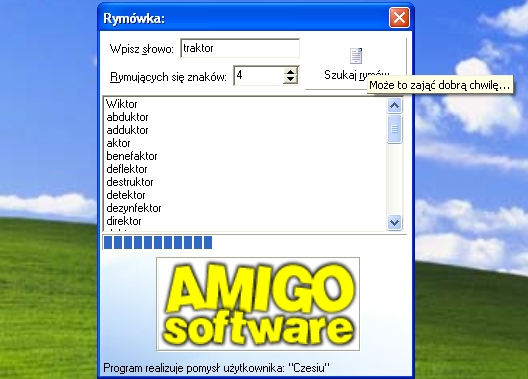
Task: Click the results list scrollbar thumb
Action: tap(394, 129)
